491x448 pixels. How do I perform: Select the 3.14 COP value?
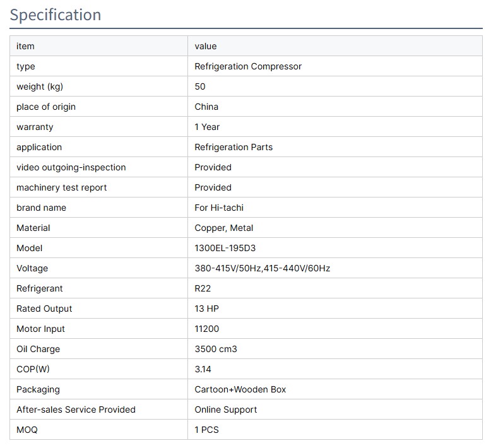pyautogui.click(x=203, y=369)
